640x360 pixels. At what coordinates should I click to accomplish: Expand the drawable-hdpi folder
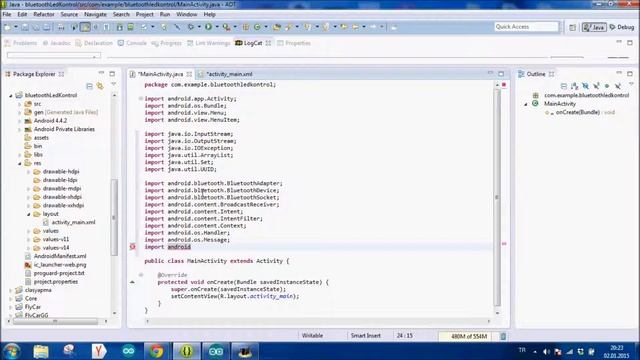pyautogui.click(x=29, y=172)
